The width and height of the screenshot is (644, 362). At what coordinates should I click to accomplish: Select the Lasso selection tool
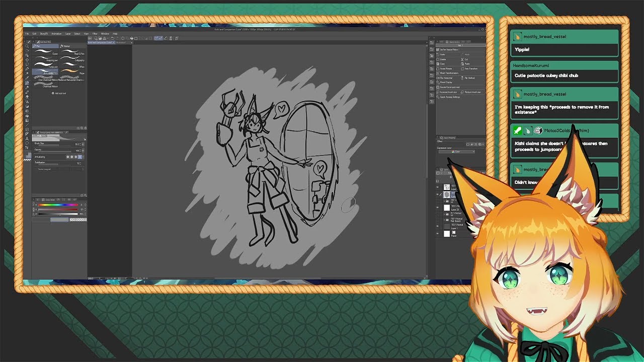tap(27, 64)
